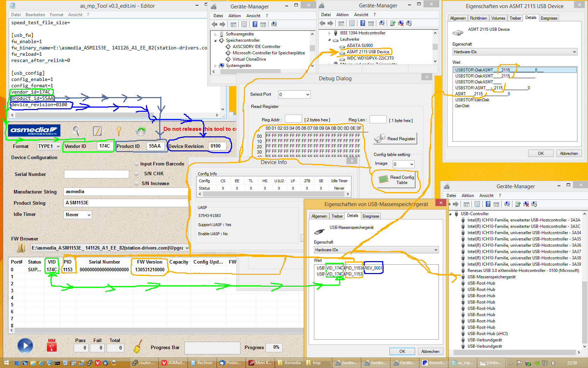Select USB-Massenspeichergerät in USB-Controller tree
588x368 pixels.
pyautogui.click(x=491, y=277)
